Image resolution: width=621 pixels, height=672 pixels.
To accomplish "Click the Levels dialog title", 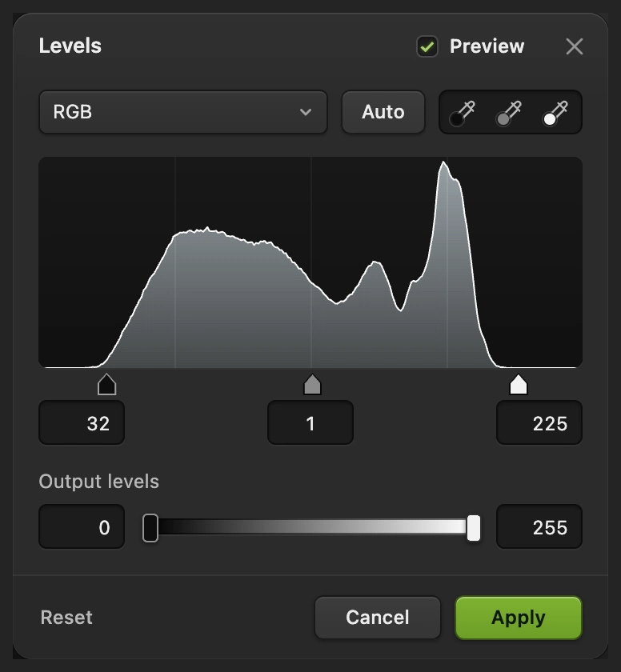I will pyautogui.click(x=70, y=46).
